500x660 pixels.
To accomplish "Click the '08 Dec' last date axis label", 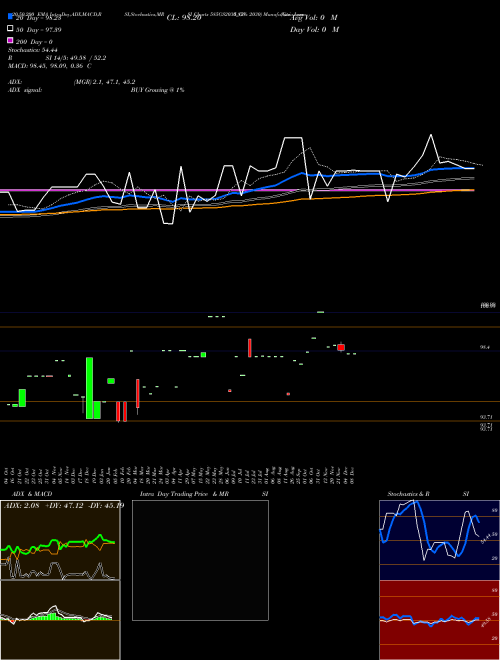I will [352, 475].
